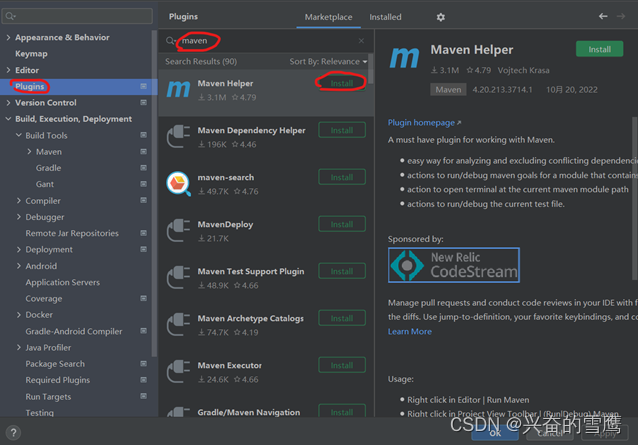Expand the Maven settings node
Viewport: 638px width, 445px height.
[29, 151]
